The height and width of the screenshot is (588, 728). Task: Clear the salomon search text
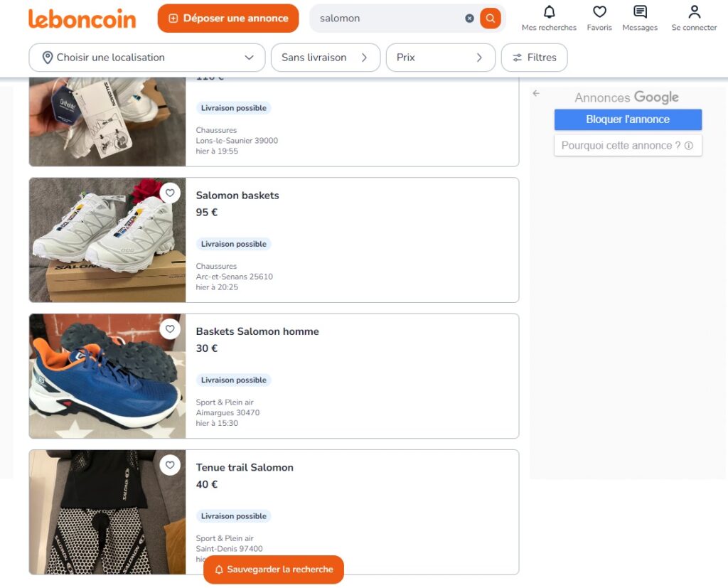click(469, 18)
